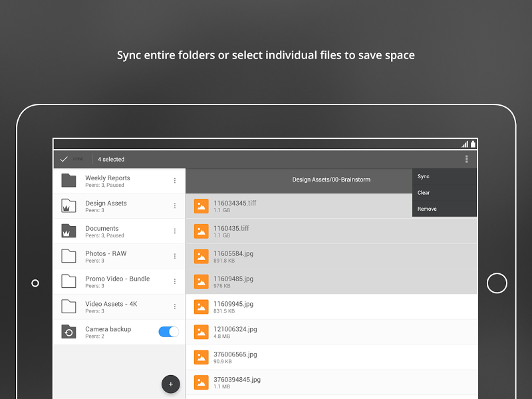Click the Weekly Reports folder icon
This screenshot has height=399, width=532.
(x=68, y=180)
